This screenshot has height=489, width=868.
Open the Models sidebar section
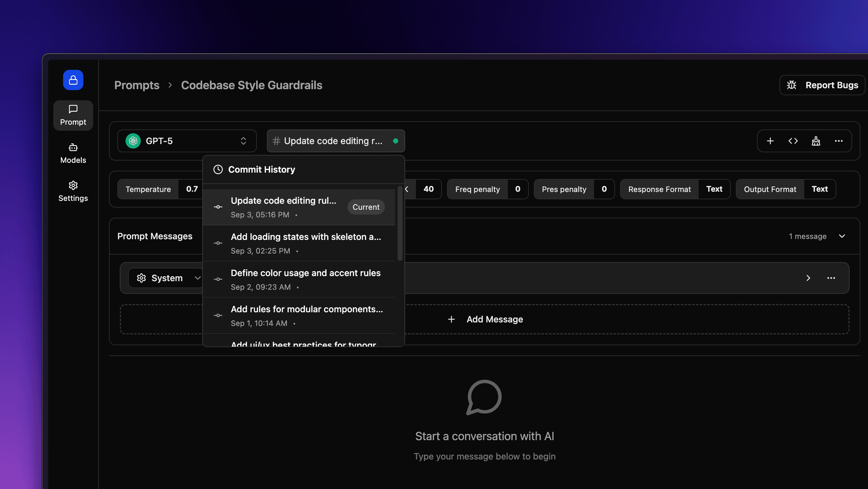point(73,154)
